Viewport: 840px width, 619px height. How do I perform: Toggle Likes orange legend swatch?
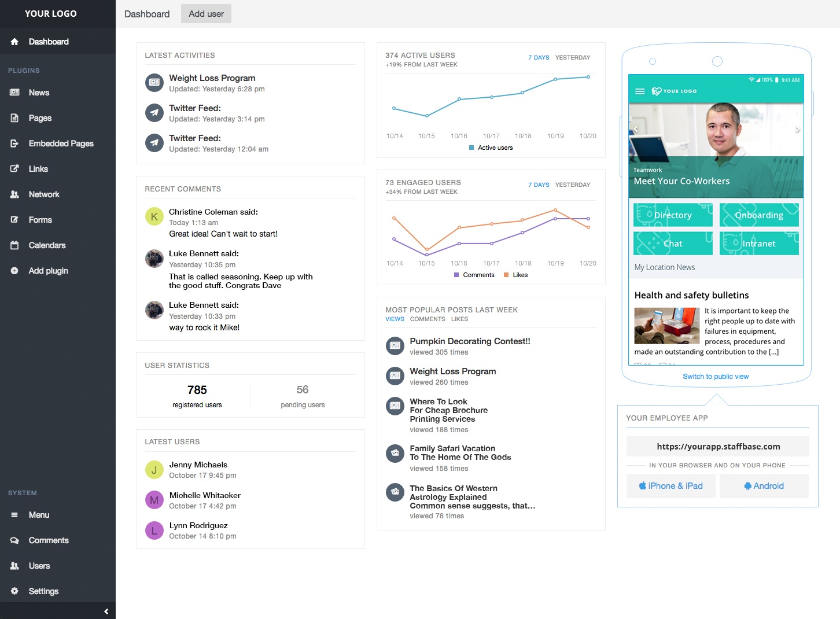(506, 275)
